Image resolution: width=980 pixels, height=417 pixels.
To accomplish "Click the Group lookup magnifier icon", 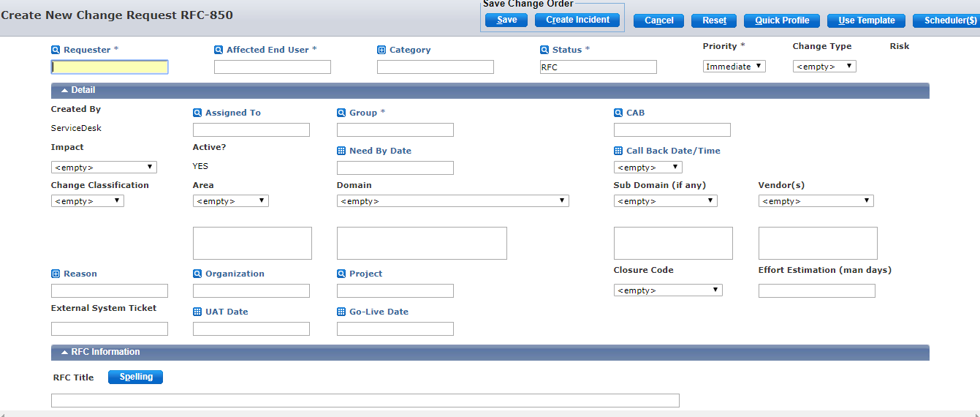I will pos(341,113).
